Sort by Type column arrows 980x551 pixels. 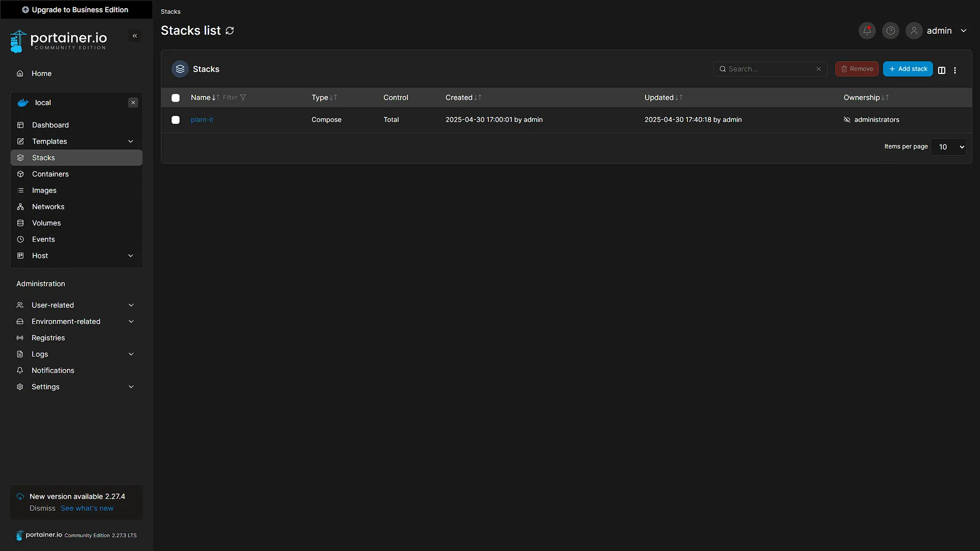[333, 97]
